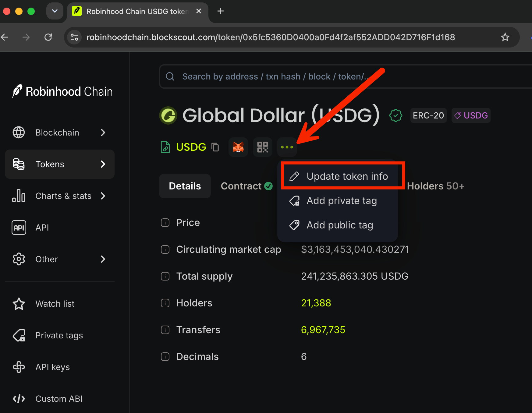
Task: Click the Other gear icon
Action: click(x=19, y=259)
